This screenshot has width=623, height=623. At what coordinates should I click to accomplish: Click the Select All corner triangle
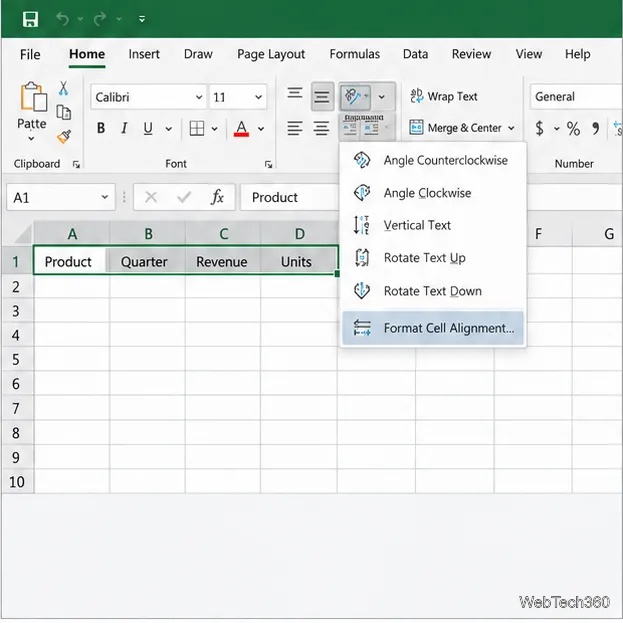coord(23,234)
